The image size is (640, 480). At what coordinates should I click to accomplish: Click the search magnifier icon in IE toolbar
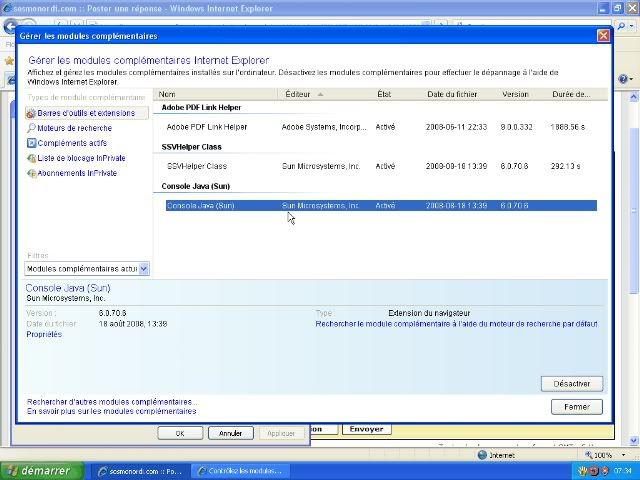tap(622, 26)
